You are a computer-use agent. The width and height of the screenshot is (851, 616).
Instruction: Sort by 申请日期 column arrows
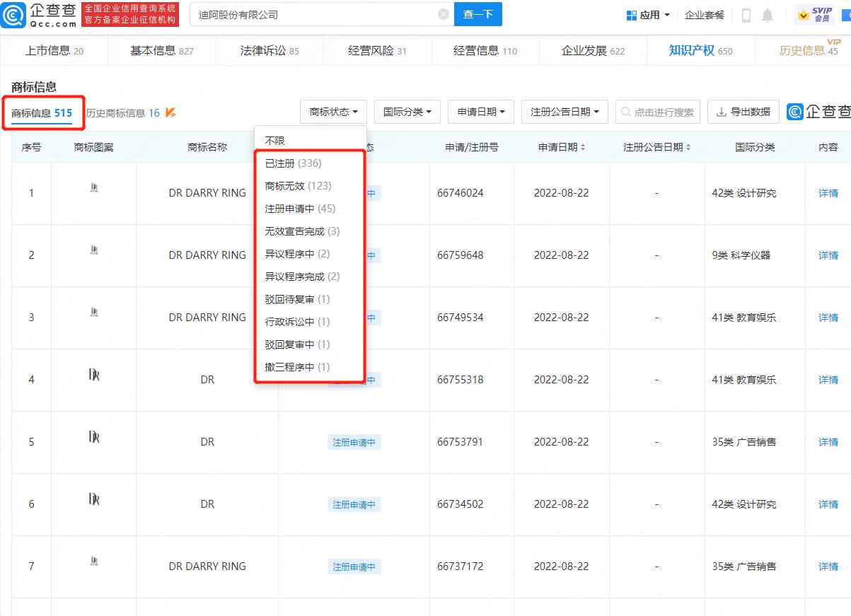583,147
